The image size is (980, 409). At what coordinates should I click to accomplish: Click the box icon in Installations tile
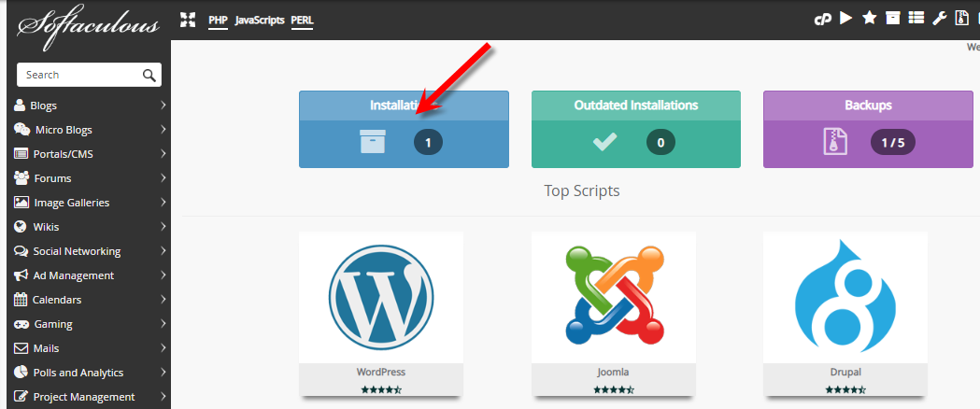(373, 142)
